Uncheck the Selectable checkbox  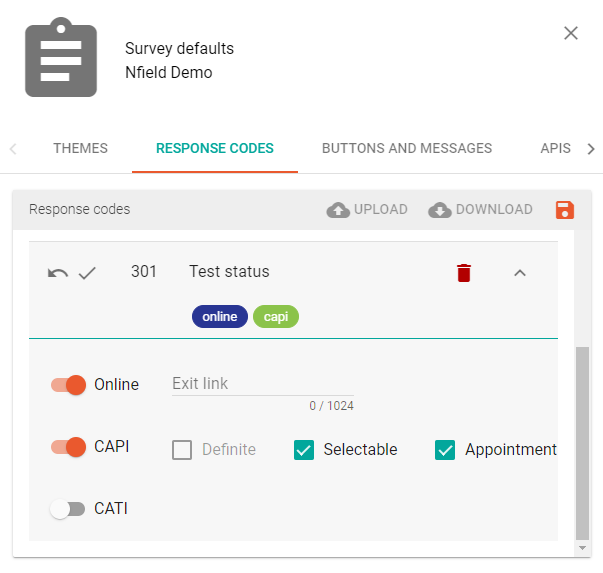(x=304, y=450)
